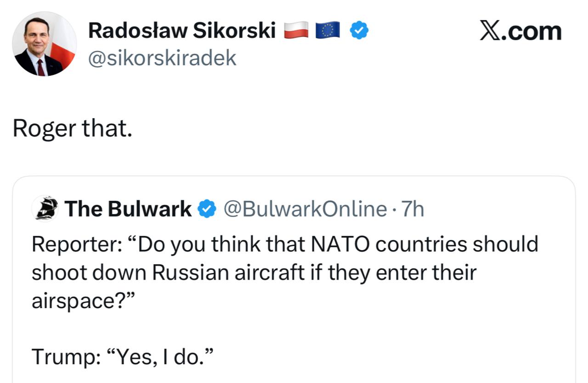Select the "Roger that." post text
The image size is (588, 383).
point(72,129)
